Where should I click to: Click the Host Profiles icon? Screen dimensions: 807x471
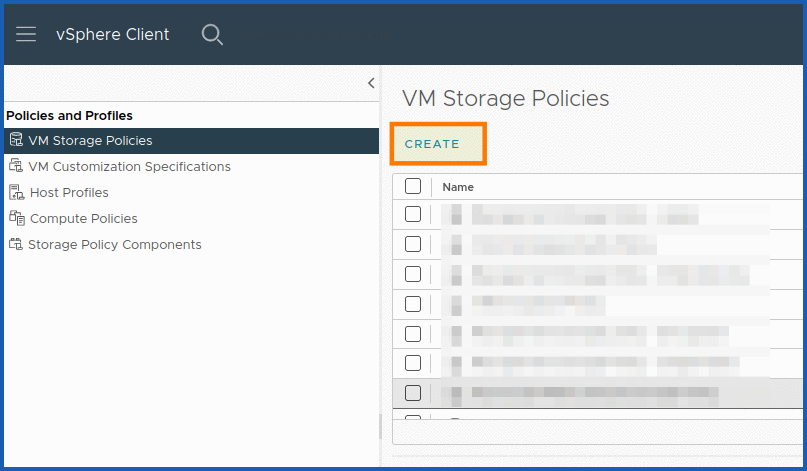16,192
